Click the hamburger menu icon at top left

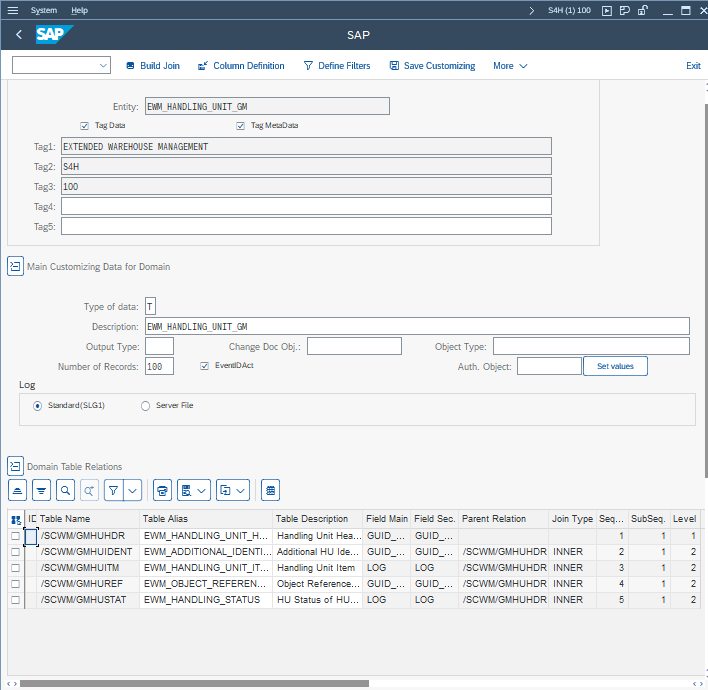pos(12,10)
